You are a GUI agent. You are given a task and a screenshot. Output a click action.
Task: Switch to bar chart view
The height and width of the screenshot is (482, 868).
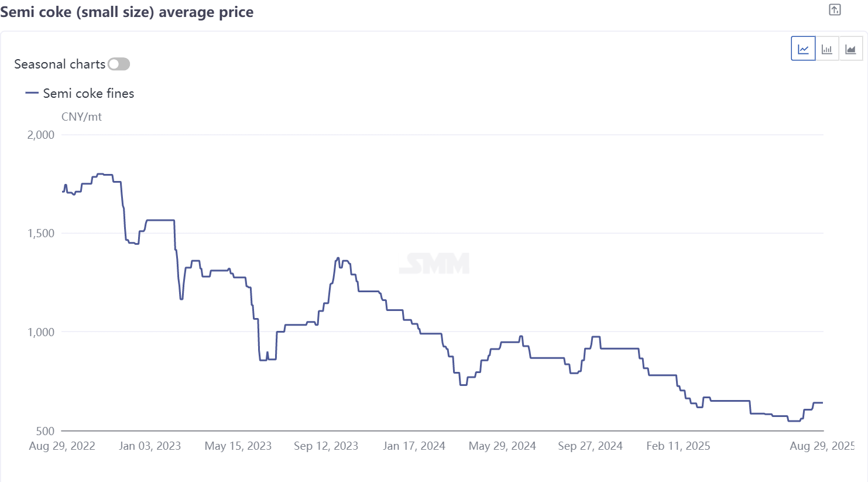827,49
